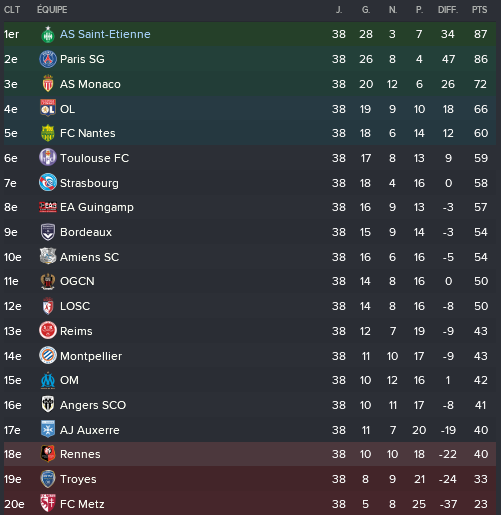Open the AS Saint-Etienne team link
The width and height of the screenshot is (501, 515).
pyautogui.click(x=105, y=34)
